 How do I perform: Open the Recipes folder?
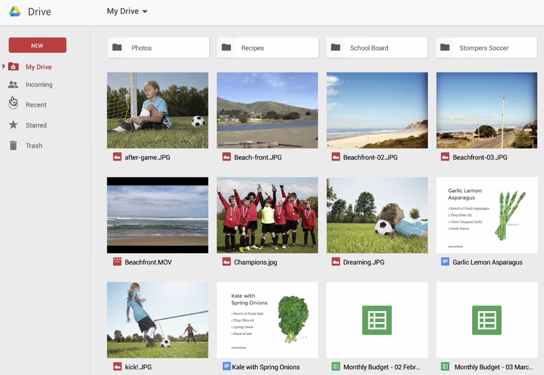[x=268, y=48]
